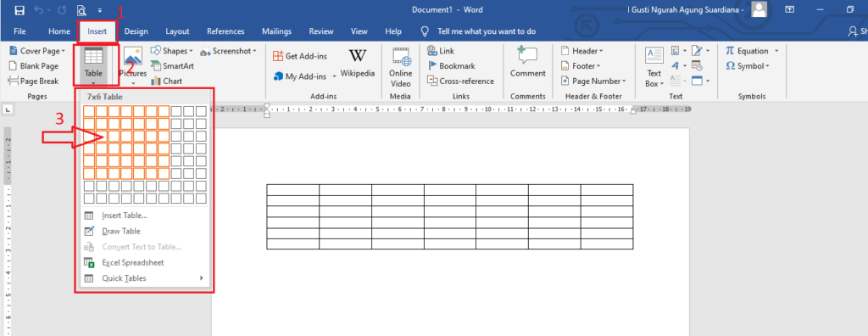Insert a Blank Page
The height and width of the screenshot is (336, 868).
[33, 66]
